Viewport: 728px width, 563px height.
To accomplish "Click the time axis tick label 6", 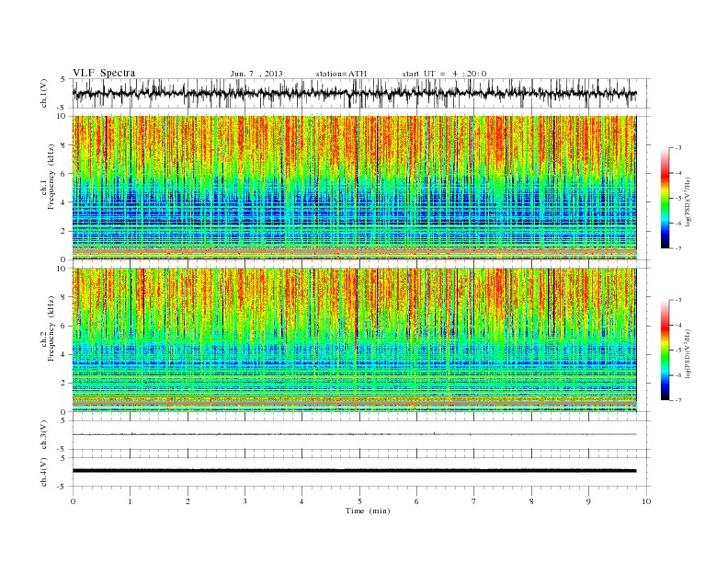I will point(416,501).
